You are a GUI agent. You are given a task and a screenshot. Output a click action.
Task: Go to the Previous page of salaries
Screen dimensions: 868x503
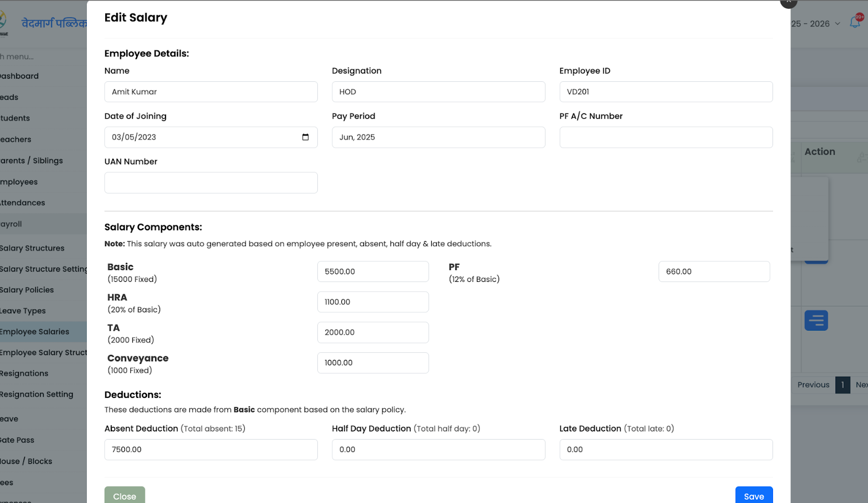[813, 385]
